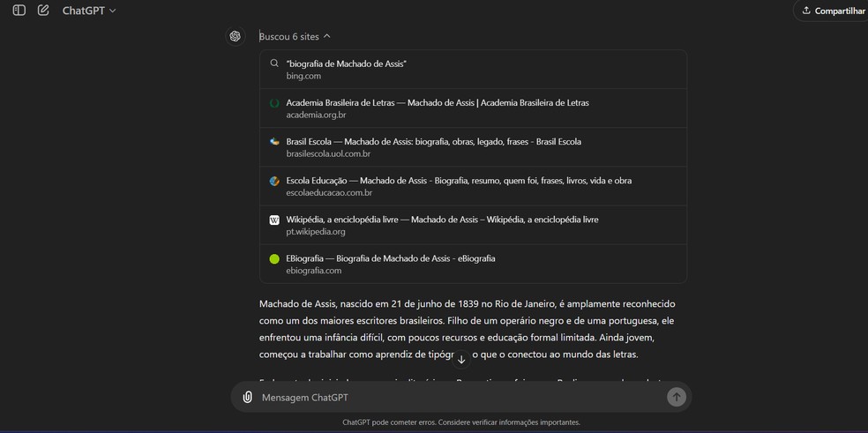Click the Wikipédia W favicon
Screen dimensions: 868x433
click(274, 220)
